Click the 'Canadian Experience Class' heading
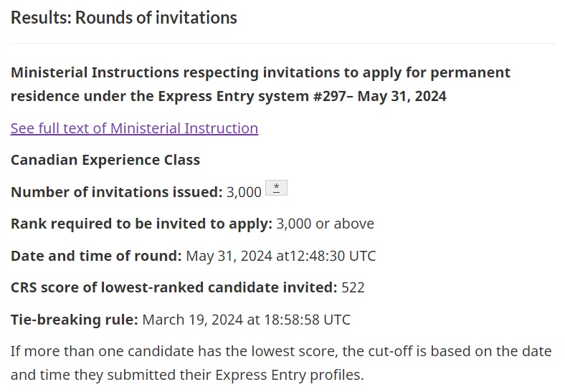Image resolution: width=565 pixels, height=392 pixels. point(105,160)
